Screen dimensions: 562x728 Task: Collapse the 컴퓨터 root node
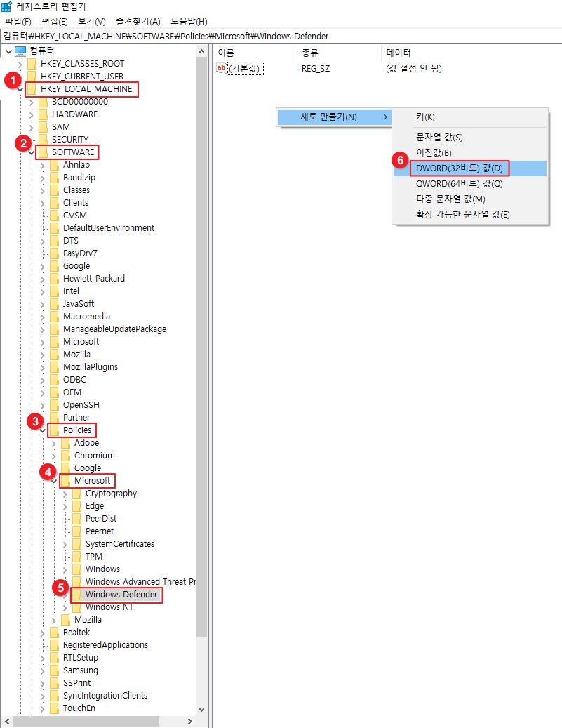9,51
